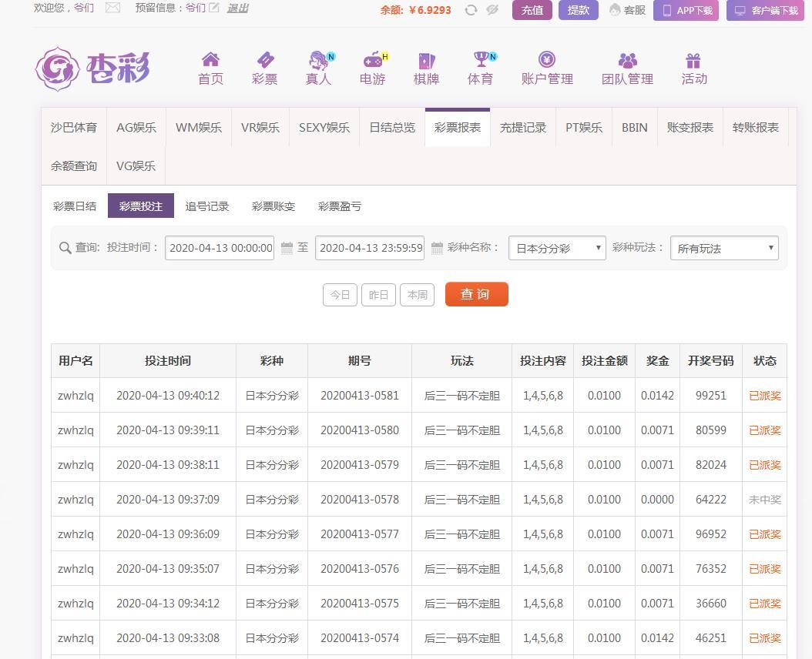Click the 充值 recharge button
812x659 pixels.
coord(532,10)
